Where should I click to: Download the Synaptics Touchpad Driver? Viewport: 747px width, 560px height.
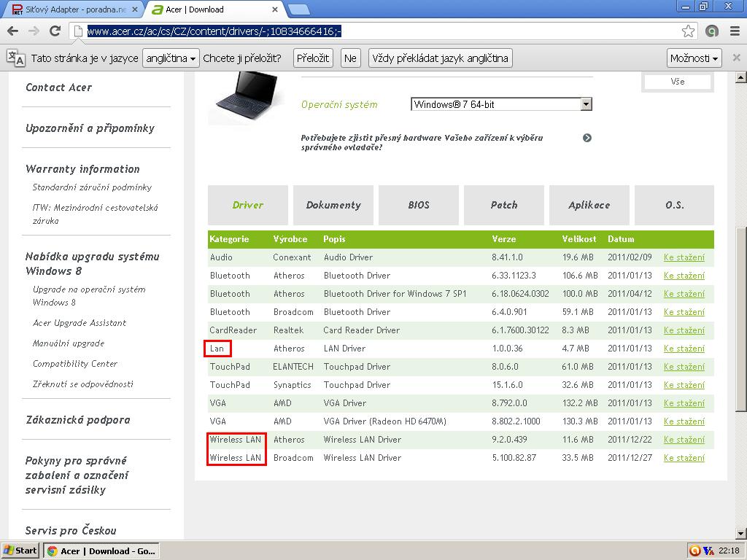(x=684, y=385)
